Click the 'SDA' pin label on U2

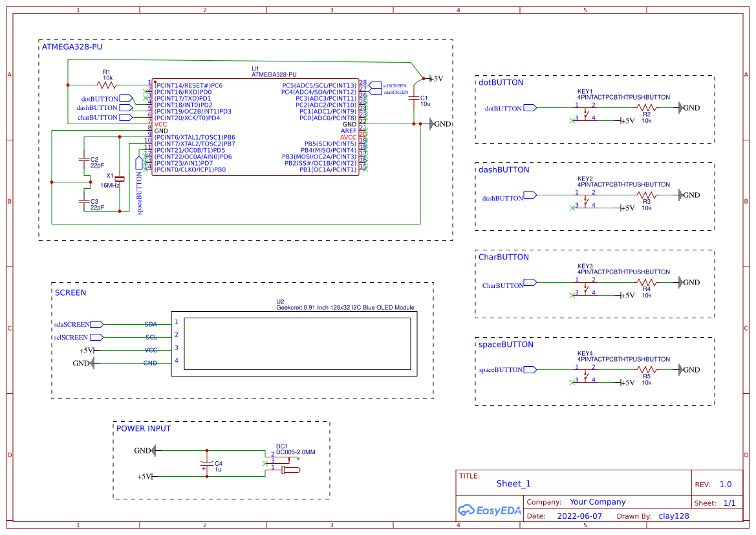point(151,324)
